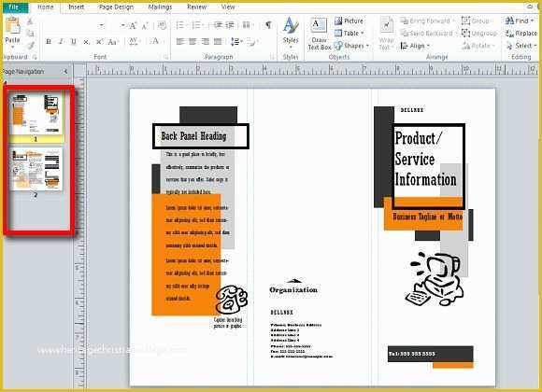Viewport: 542px width, 392px height.
Task: Open the font size dropdown
Action: (x=122, y=25)
